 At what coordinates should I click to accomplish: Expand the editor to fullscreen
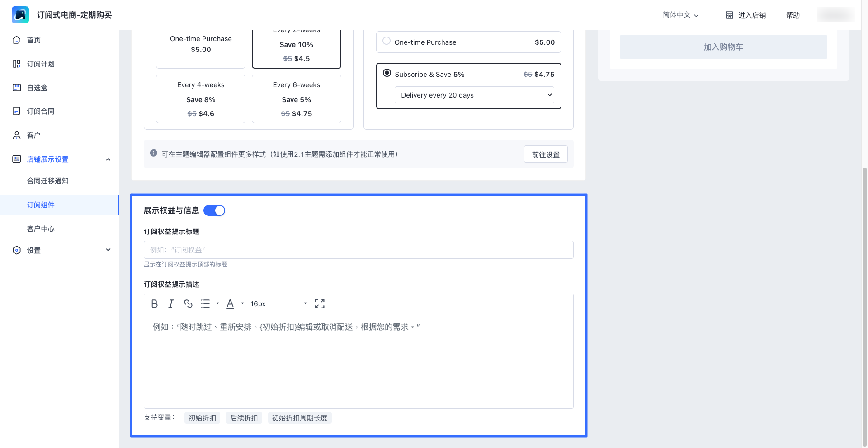click(x=320, y=304)
